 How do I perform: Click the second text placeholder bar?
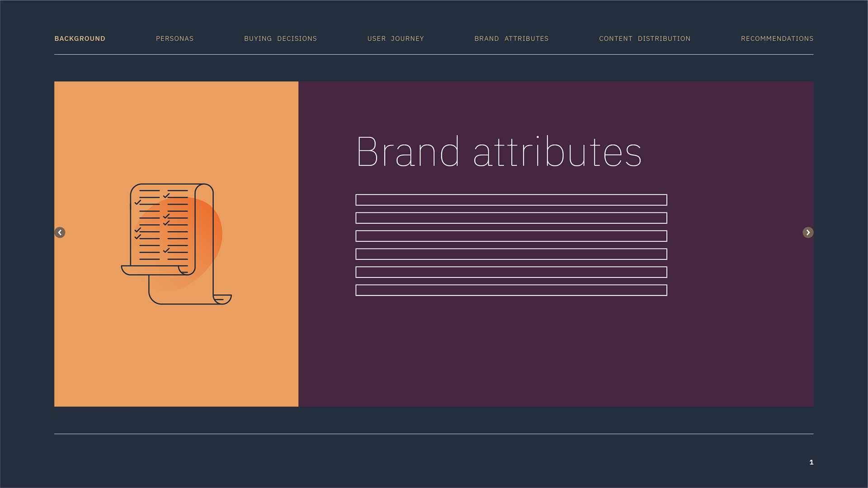511,218
